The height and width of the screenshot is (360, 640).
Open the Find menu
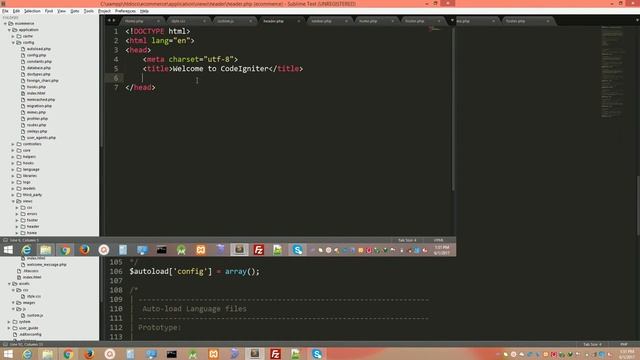(x=49, y=11)
